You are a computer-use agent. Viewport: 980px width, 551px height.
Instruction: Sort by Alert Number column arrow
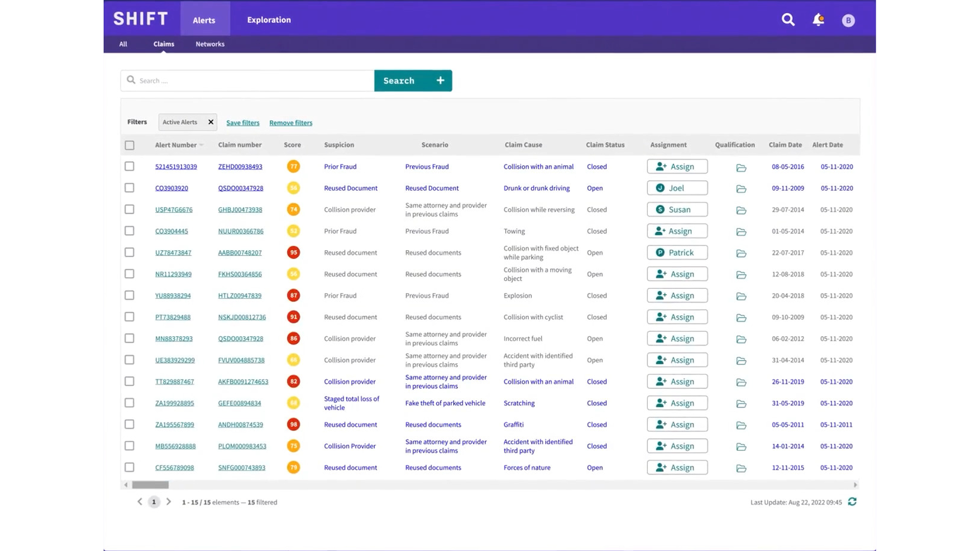(x=202, y=145)
